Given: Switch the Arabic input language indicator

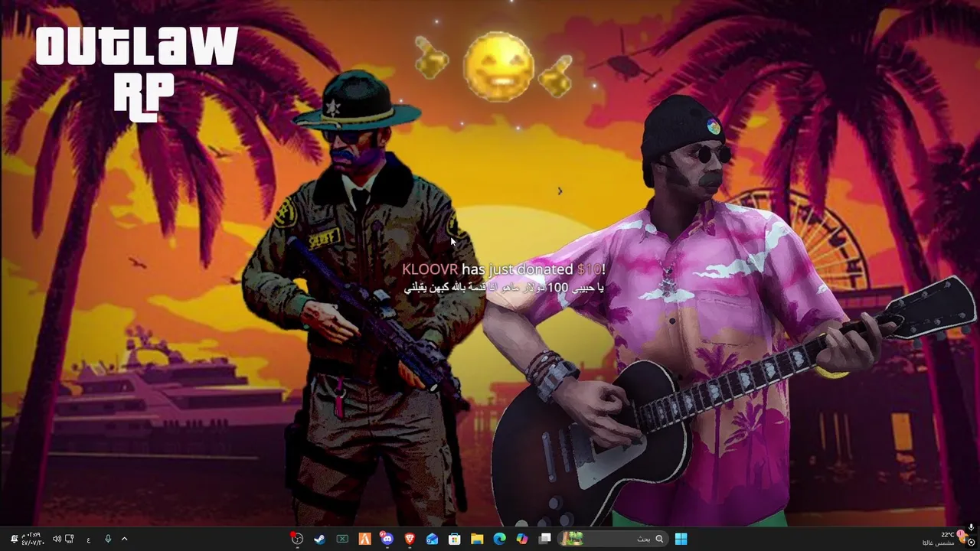Looking at the screenshot, I should (88, 540).
